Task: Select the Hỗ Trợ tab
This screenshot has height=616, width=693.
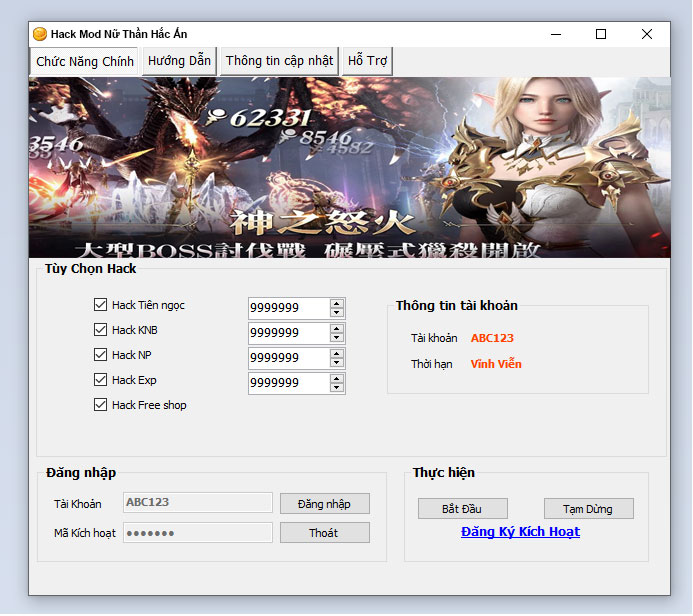Action: (367, 61)
